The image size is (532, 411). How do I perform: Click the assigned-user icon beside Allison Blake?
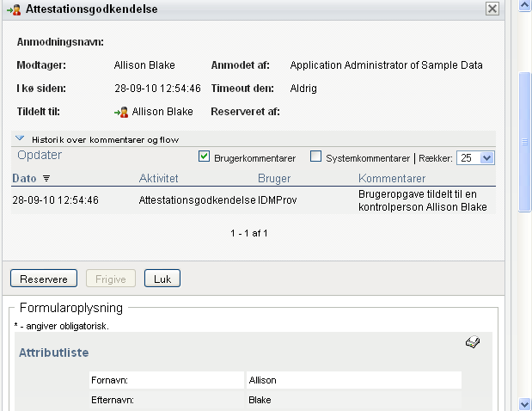click(121, 112)
